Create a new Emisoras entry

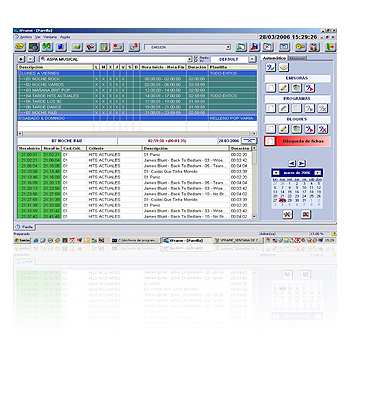(270, 88)
